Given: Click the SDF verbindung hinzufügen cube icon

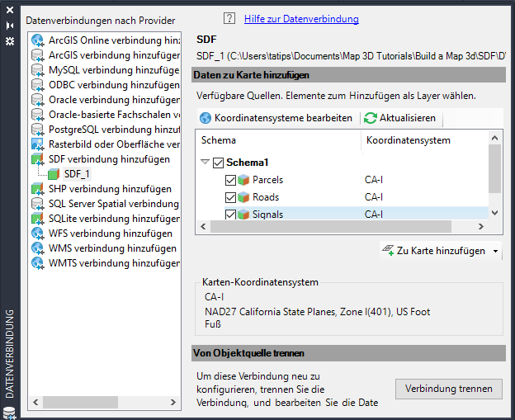Looking at the screenshot, I should [x=37, y=159].
